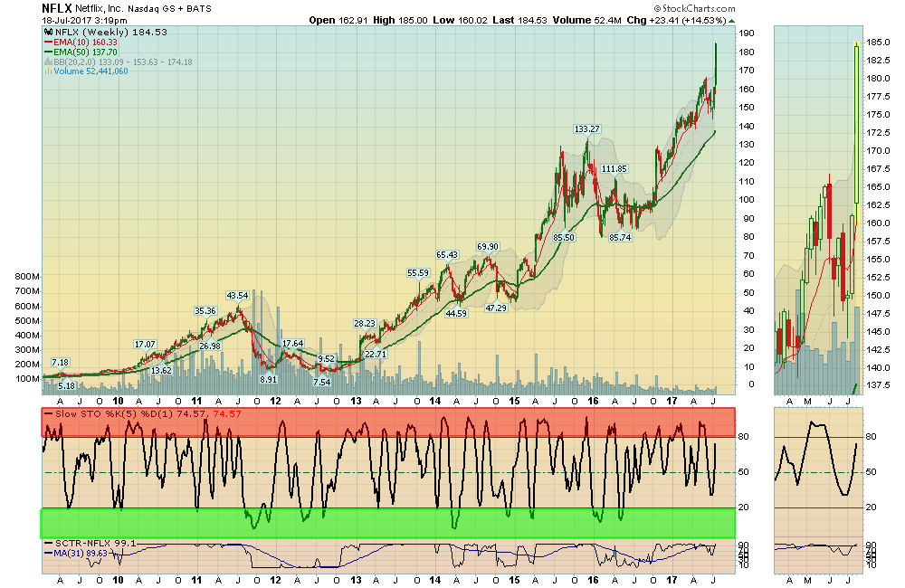Click the 65.43 price label

point(447,255)
